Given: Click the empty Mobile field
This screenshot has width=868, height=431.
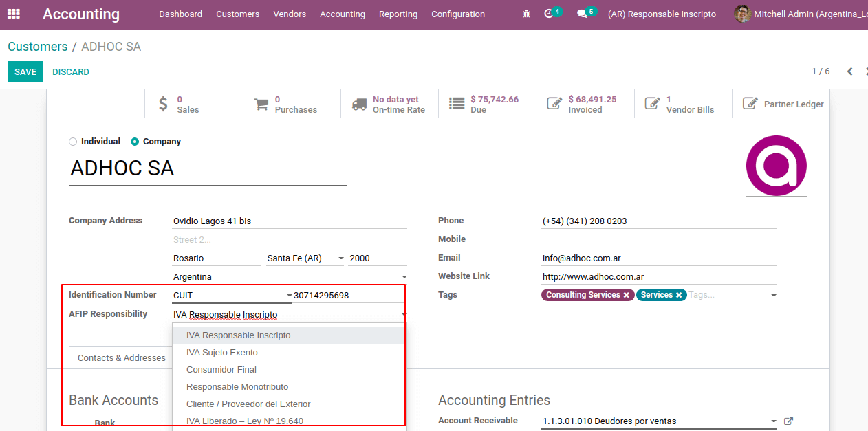Looking at the screenshot, I should pos(659,240).
